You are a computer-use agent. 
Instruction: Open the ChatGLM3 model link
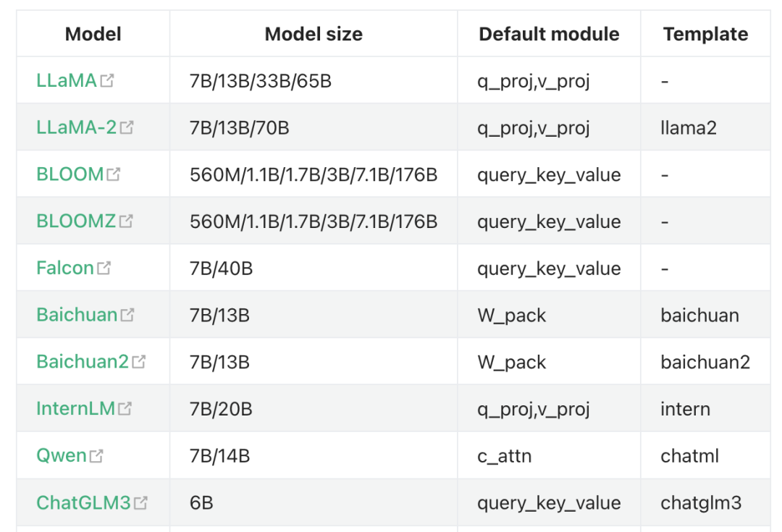83,502
